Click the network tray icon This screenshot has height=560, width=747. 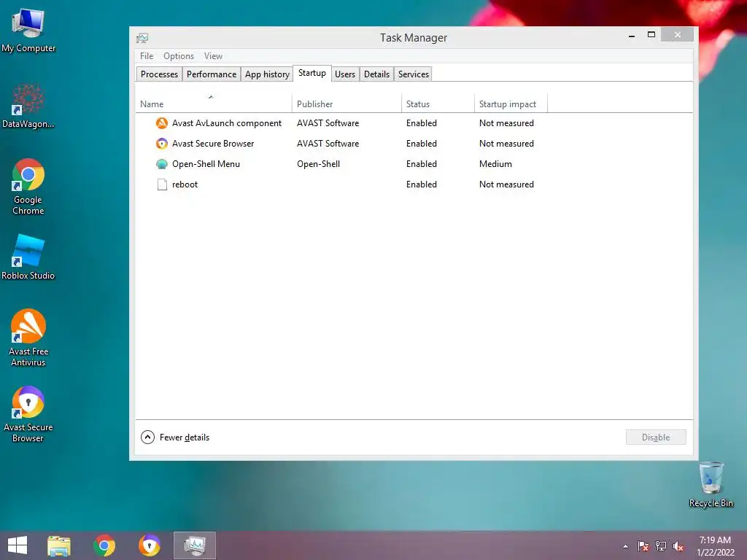click(x=661, y=546)
